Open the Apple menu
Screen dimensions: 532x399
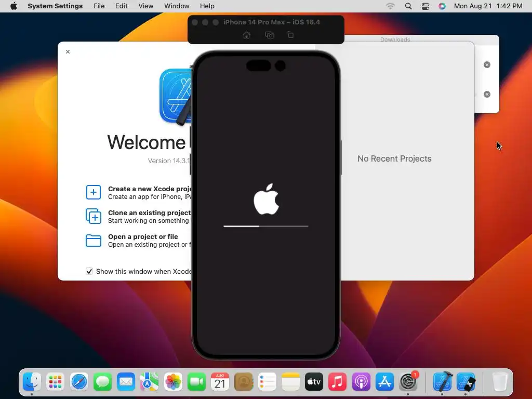pyautogui.click(x=14, y=6)
